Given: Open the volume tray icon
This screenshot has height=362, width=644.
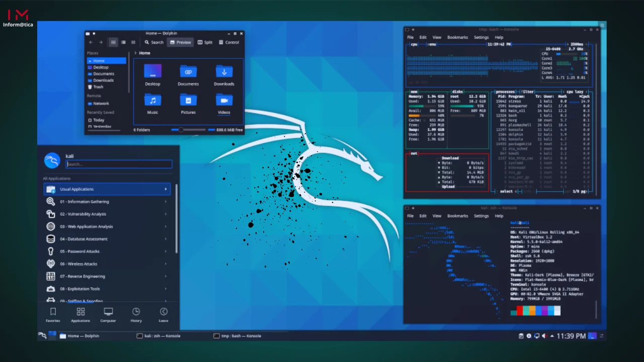Looking at the screenshot, I should click(544, 336).
